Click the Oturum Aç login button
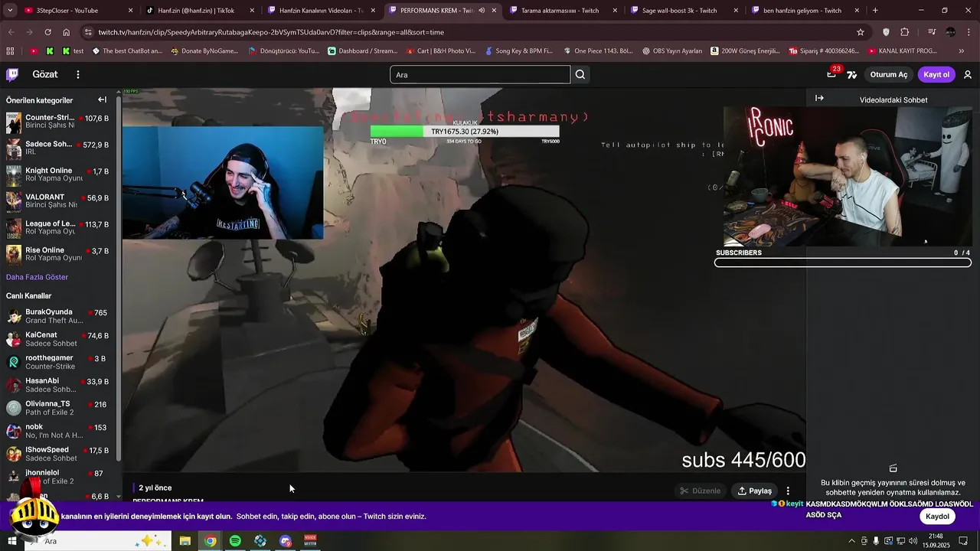The width and height of the screenshot is (980, 551). pyautogui.click(x=889, y=74)
